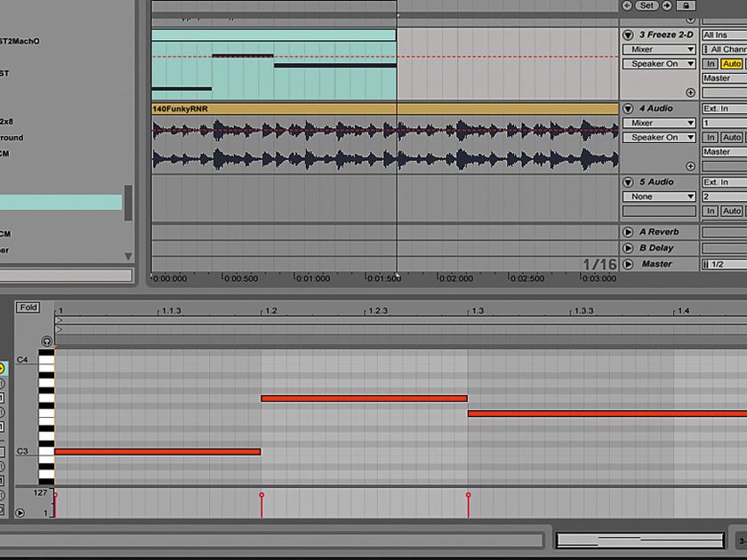Click the lock icon at top right

(687, 7)
